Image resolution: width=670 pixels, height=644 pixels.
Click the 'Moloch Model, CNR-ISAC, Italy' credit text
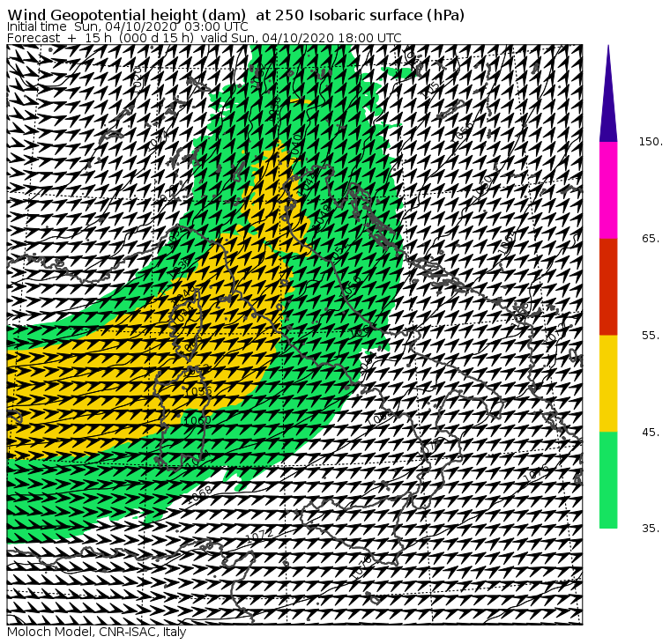point(97,632)
